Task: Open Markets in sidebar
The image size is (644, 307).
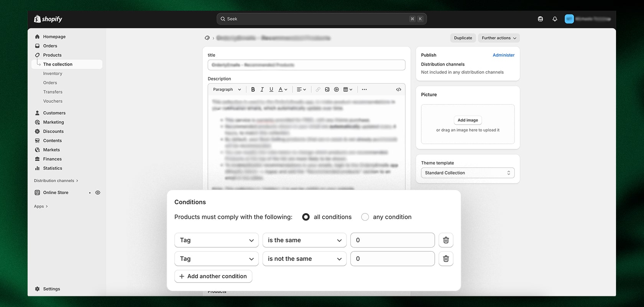Action: click(51, 150)
